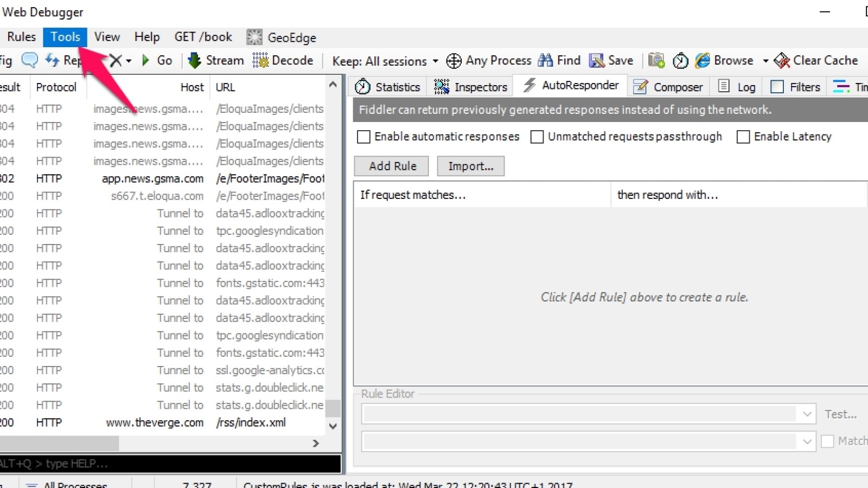This screenshot has width=868, height=488.
Task: Switch to the Inspectors tab
Action: click(x=470, y=87)
